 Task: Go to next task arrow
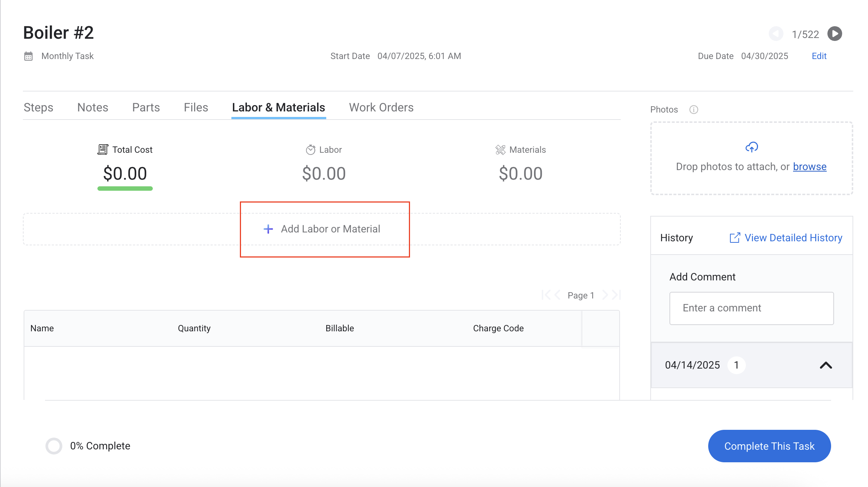point(834,34)
